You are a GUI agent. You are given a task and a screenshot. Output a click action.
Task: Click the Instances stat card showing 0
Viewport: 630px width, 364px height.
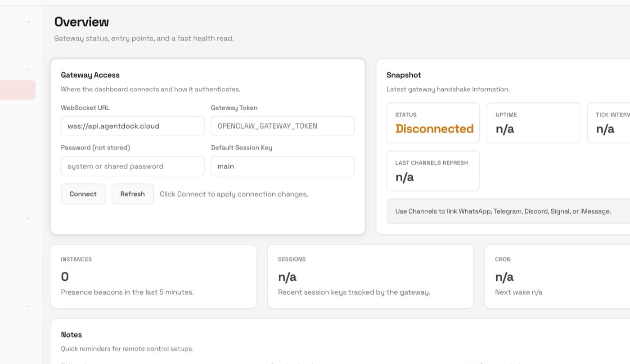154,276
